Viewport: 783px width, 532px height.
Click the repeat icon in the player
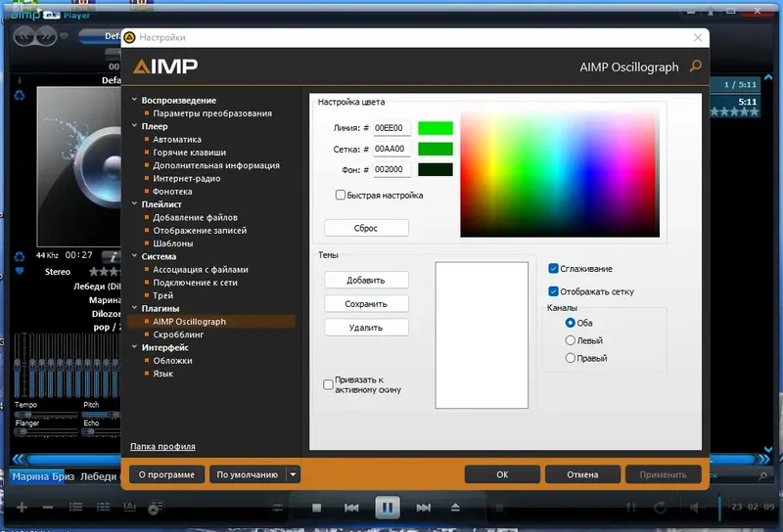click(660, 508)
